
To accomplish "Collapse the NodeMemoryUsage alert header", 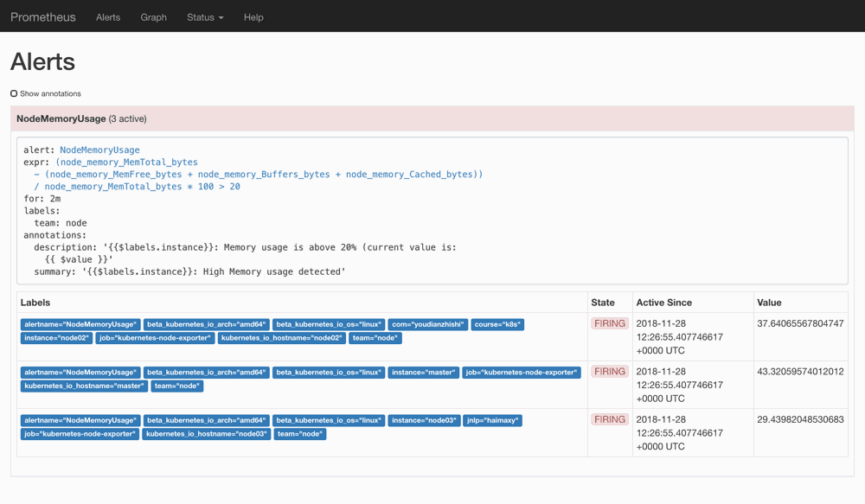I will tap(432, 118).
